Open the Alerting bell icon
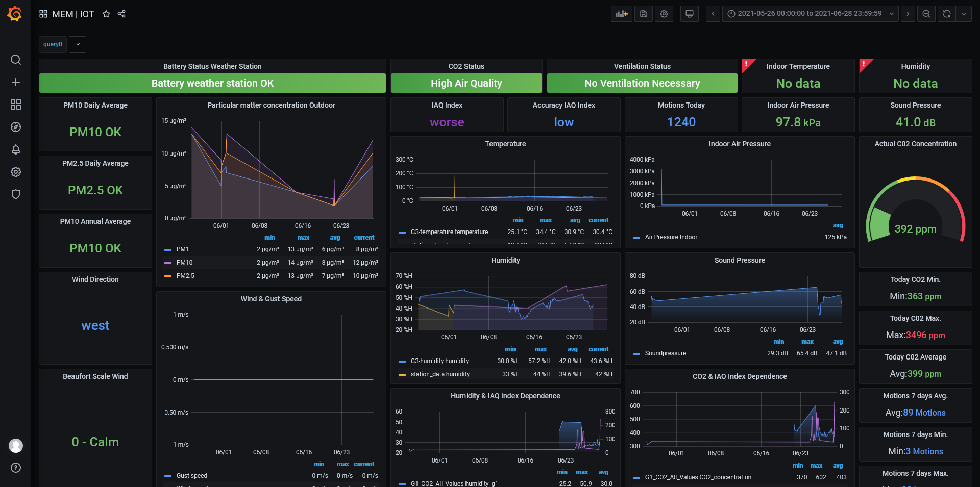Image resolution: width=980 pixels, height=487 pixels. [x=16, y=149]
